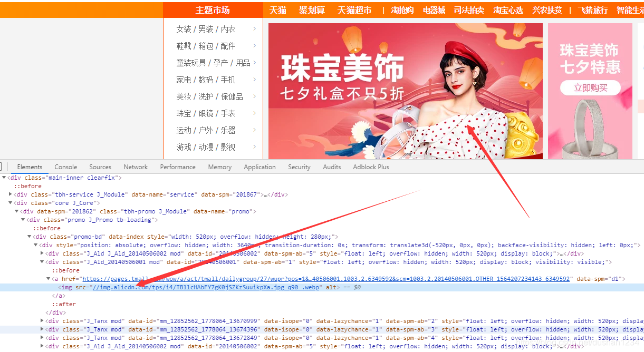Open the 内衣 category link

tap(228, 29)
